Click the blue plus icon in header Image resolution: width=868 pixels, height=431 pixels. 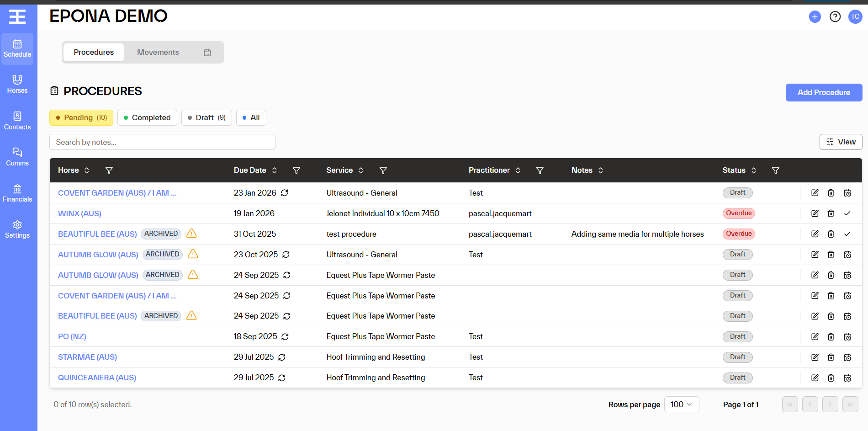click(815, 17)
